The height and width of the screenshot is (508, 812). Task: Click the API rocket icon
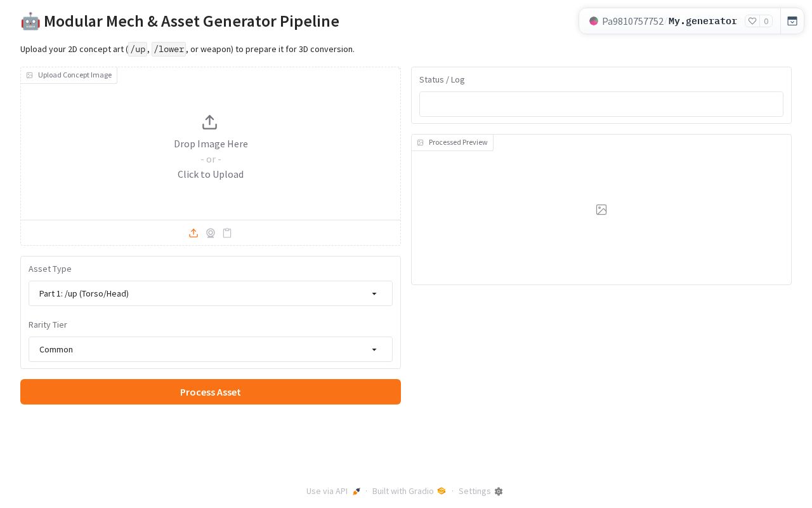357,491
